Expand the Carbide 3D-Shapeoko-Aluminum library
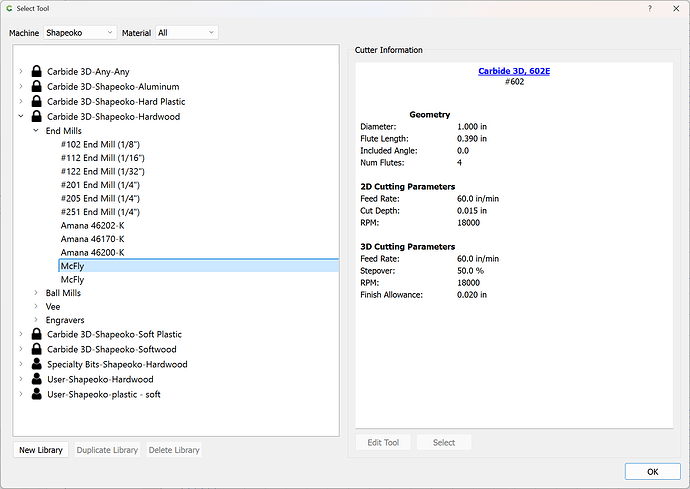Viewport: 690px width, 489px height. [x=21, y=86]
